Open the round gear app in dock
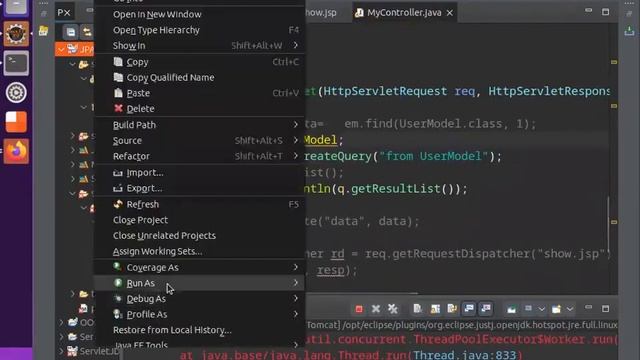Image resolution: width=640 pixels, height=360 pixels. 16,93
